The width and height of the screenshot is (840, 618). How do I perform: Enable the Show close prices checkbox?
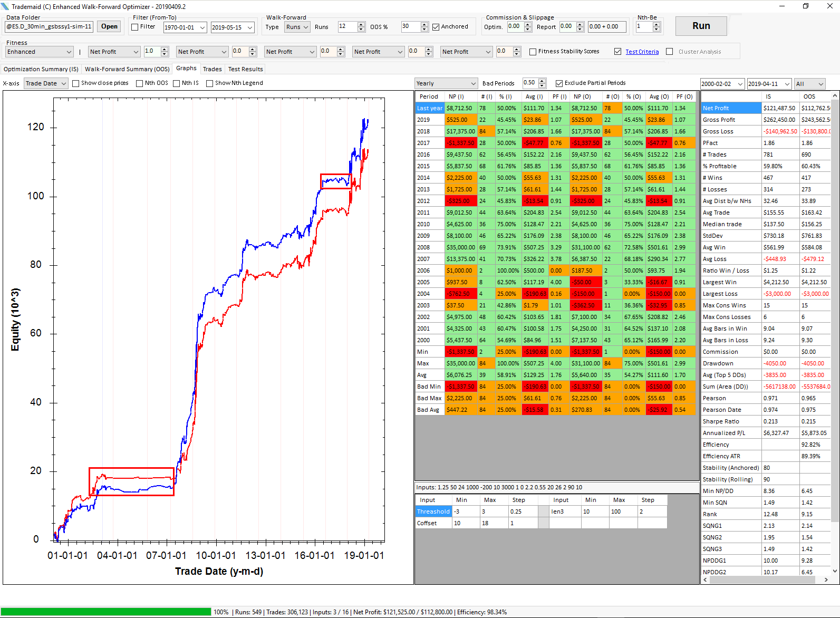tap(76, 83)
